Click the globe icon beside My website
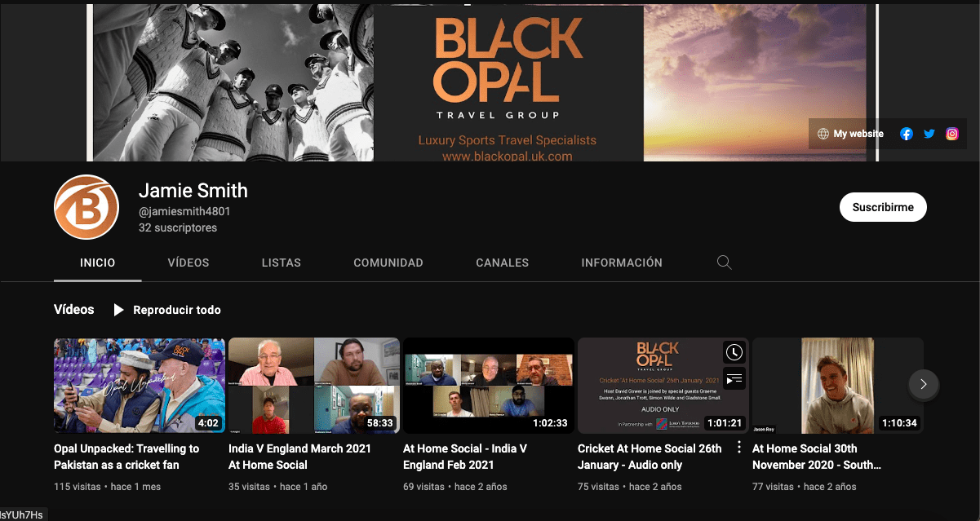 pyautogui.click(x=823, y=134)
